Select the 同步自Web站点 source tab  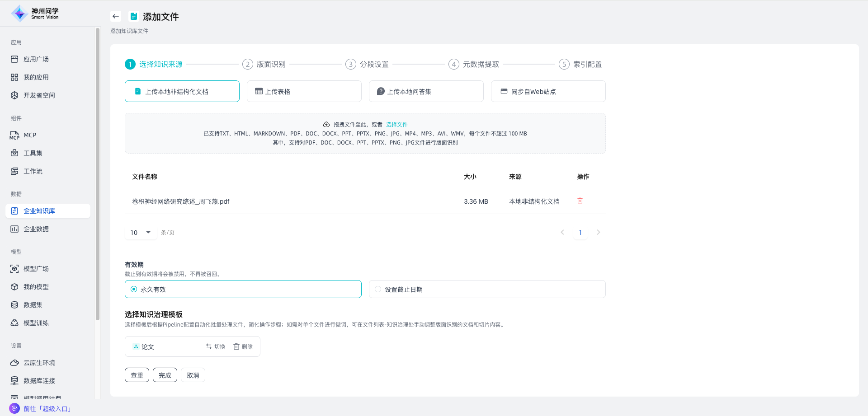[548, 91]
